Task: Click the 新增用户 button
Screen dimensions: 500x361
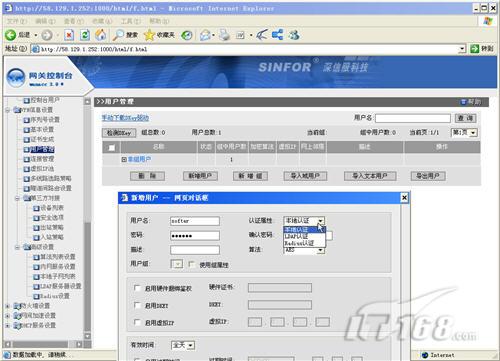Action: [200, 176]
